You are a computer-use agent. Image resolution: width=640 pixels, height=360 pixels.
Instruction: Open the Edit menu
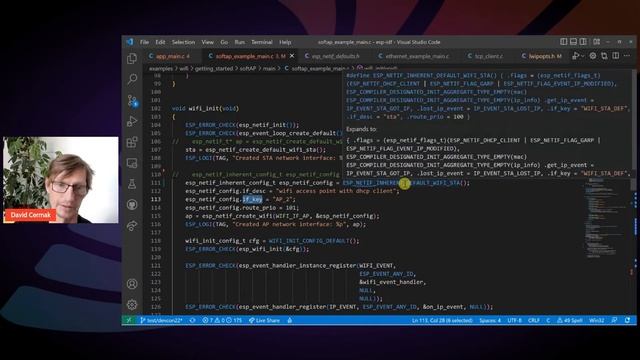pyautogui.click(x=160, y=42)
